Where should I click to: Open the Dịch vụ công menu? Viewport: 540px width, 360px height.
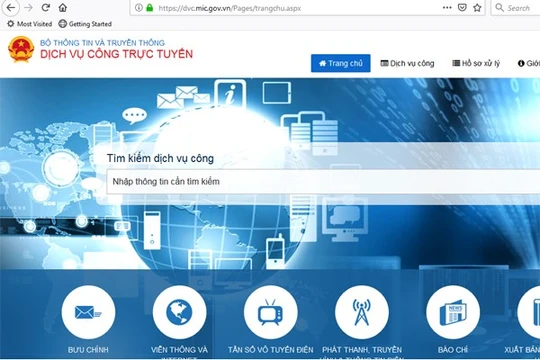[x=407, y=63]
